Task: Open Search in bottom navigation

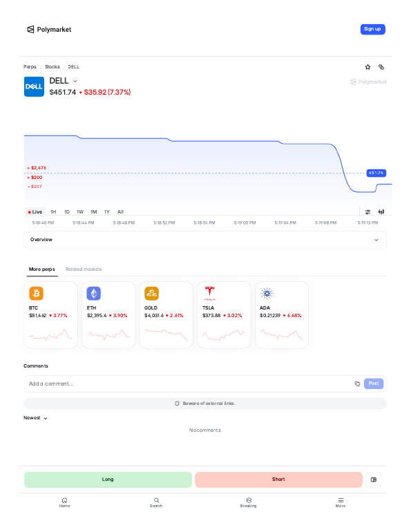Action: (x=156, y=502)
